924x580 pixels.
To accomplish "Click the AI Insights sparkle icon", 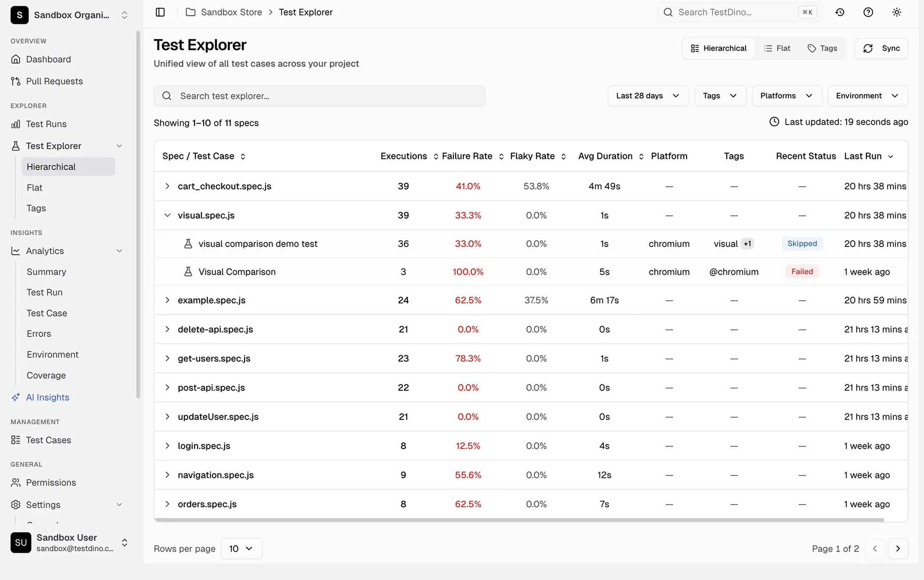I will coord(16,397).
